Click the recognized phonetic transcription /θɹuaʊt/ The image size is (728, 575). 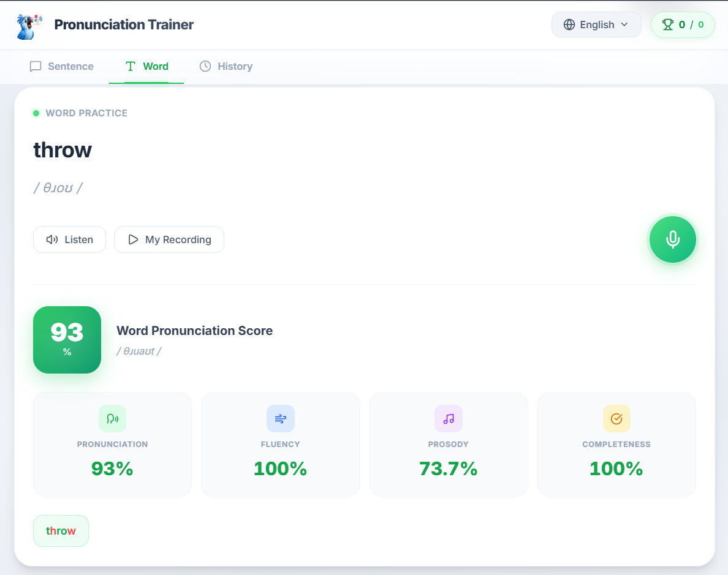coord(139,351)
